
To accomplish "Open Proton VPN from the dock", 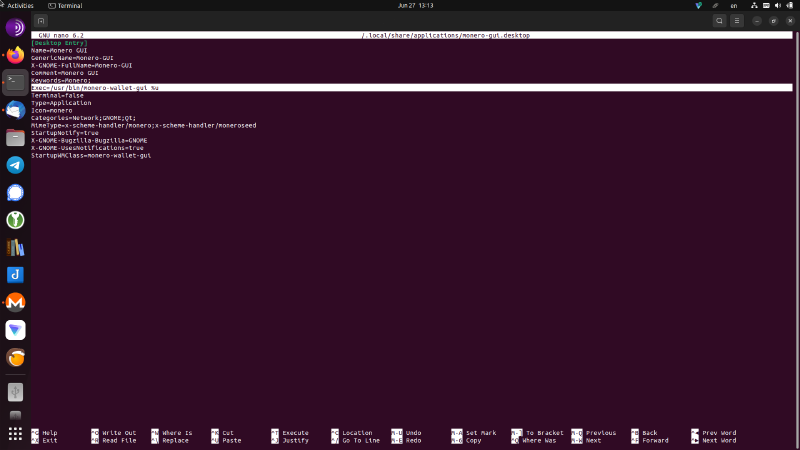I will click(15, 330).
